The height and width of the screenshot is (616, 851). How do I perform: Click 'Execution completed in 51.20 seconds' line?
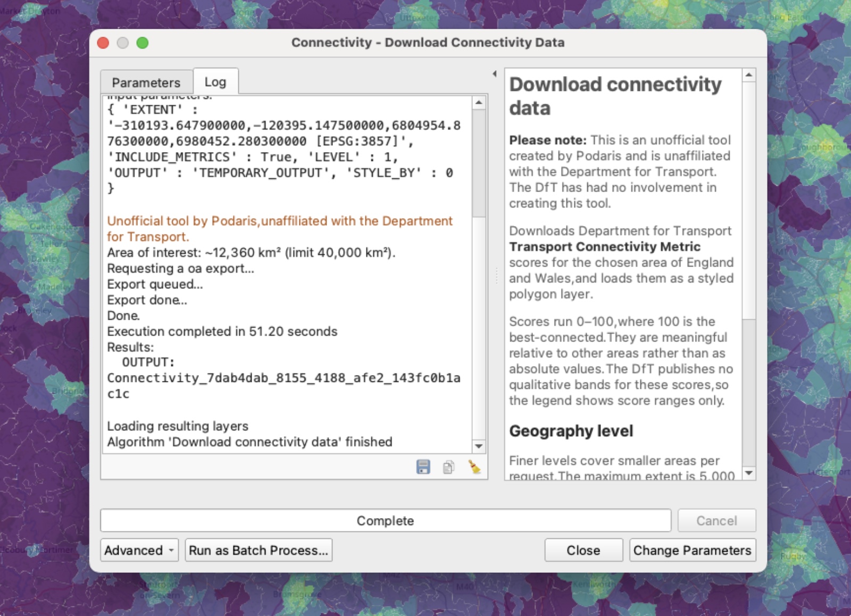point(222,331)
